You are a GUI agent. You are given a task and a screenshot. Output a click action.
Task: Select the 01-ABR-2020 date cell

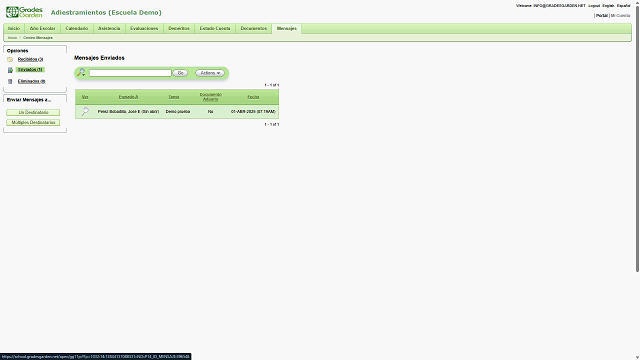pyautogui.click(x=253, y=111)
